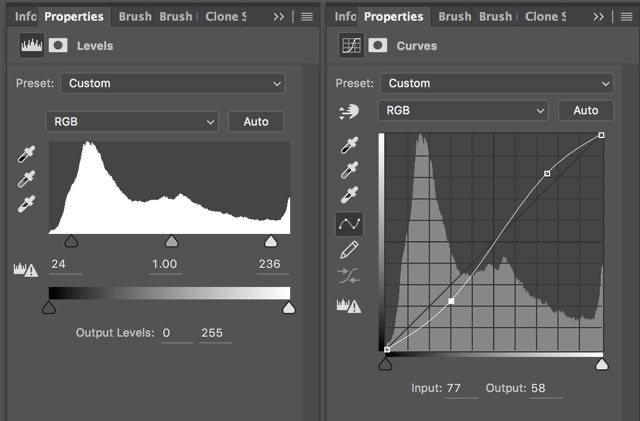
Task: Toggle the mask icon beside Curves
Action: click(x=378, y=45)
